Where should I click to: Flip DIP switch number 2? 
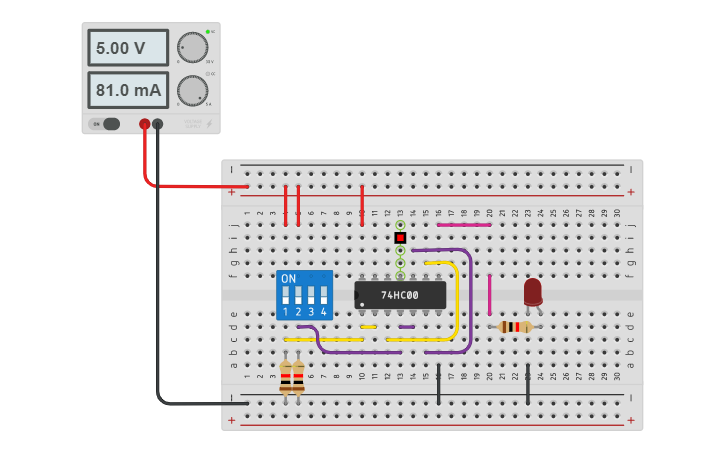[298, 295]
